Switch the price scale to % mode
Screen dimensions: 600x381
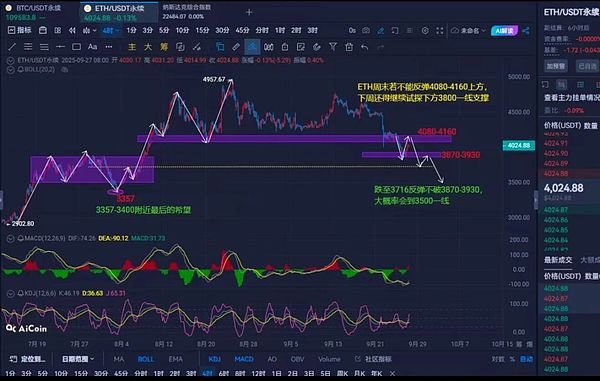[512, 359]
